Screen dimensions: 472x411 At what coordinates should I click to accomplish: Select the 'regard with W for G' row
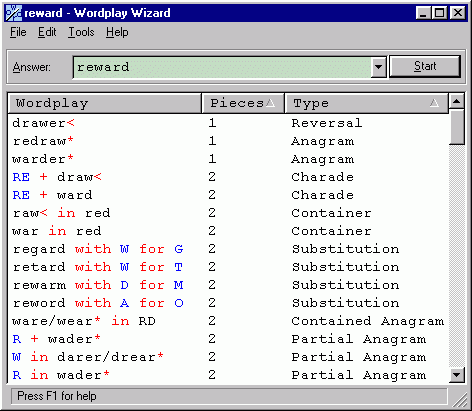[228, 249]
